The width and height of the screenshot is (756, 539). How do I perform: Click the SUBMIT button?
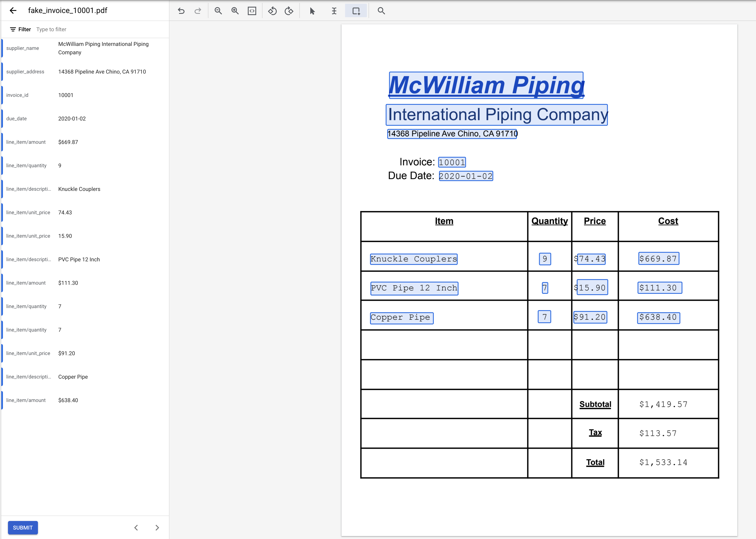click(x=23, y=527)
